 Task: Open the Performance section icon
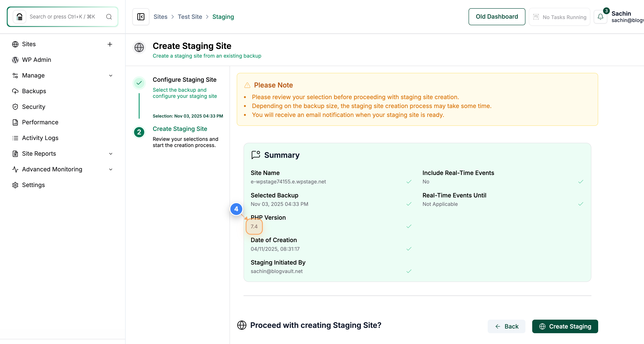[15, 122]
